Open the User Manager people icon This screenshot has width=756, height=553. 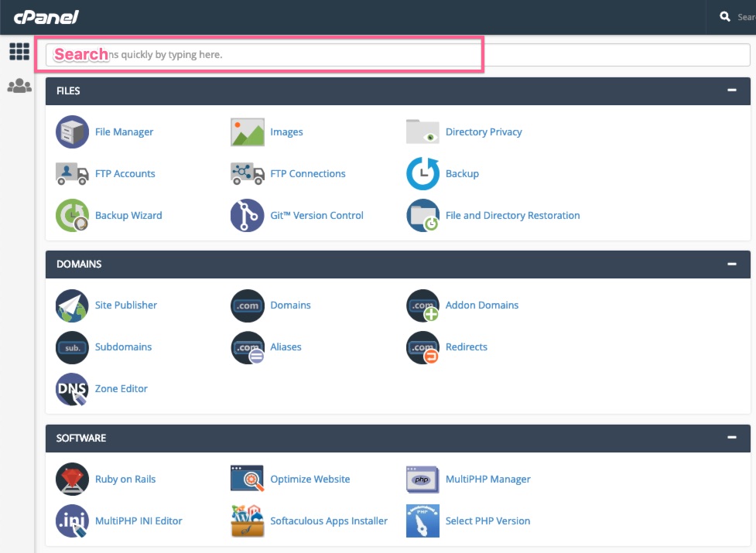(x=19, y=86)
